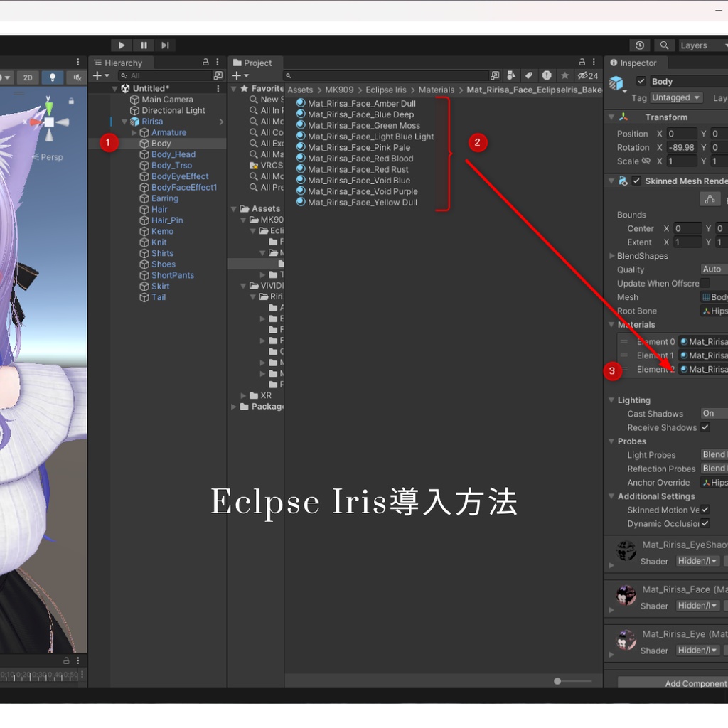Screen dimensions: 728x728
Task: Expand the Armature object
Action: point(134,132)
